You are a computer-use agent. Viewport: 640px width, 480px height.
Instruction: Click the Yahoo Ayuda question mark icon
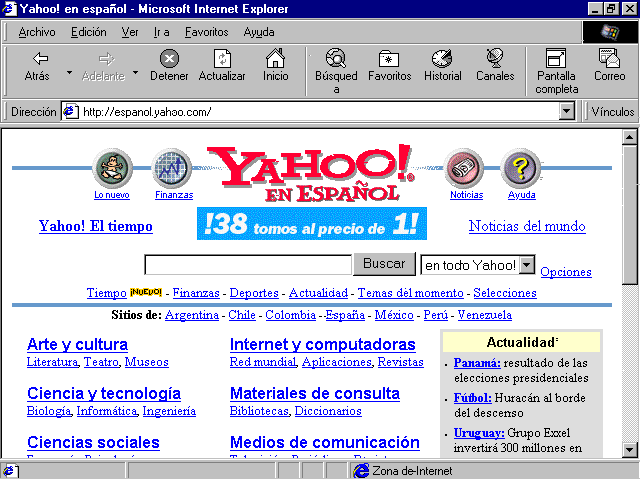pyautogui.click(x=521, y=169)
